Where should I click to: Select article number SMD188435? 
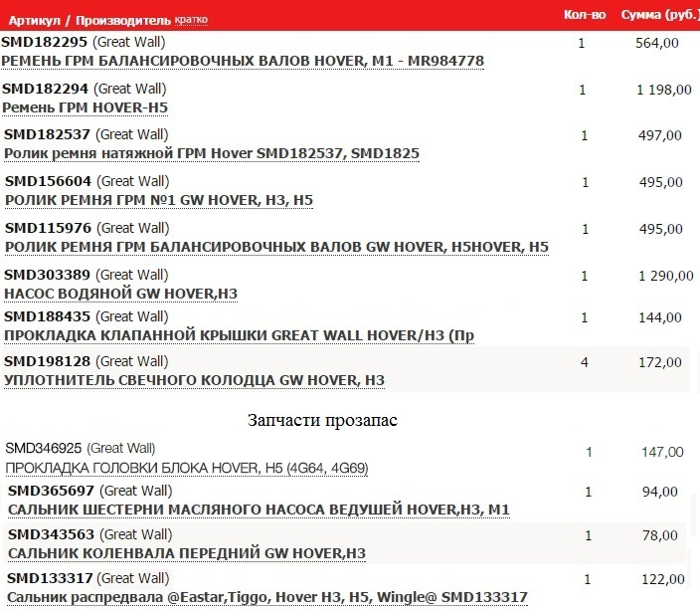[47, 316]
